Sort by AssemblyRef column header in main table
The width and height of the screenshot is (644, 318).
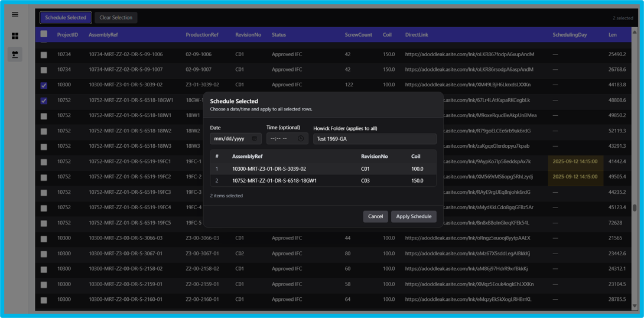(x=103, y=35)
